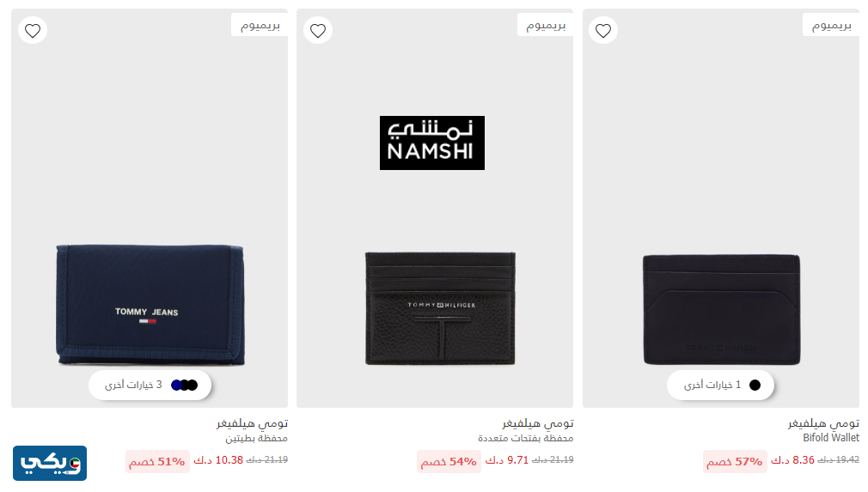Click the Namshi logo in the middle card
868x492 pixels.
[x=431, y=143]
